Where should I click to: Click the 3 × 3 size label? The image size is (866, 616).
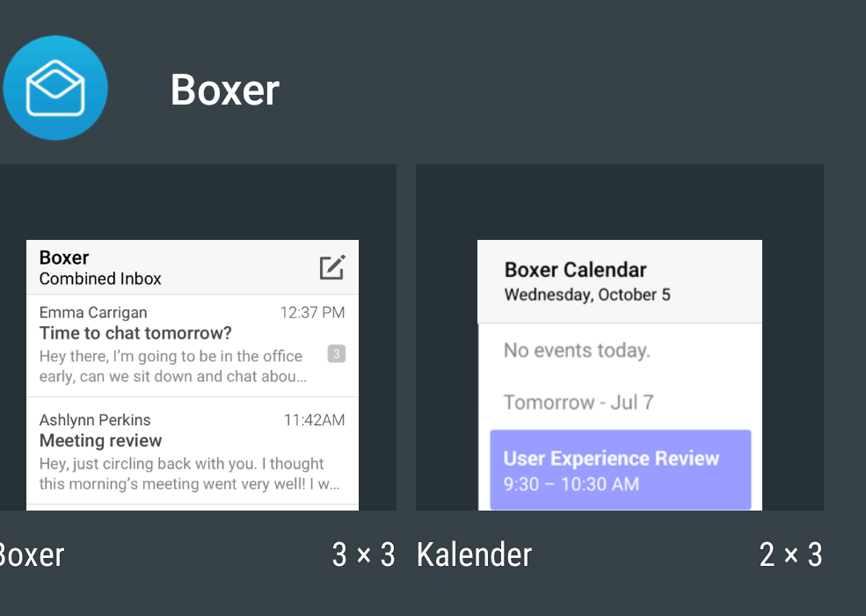(x=363, y=554)
